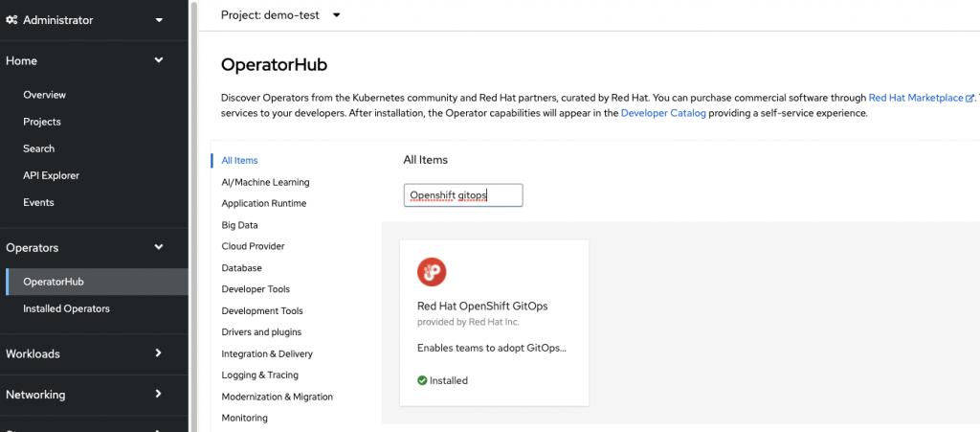Filter by Database category
Image resolution: width=980 pixels, height=432 pixels.
[x=241, y=268]
